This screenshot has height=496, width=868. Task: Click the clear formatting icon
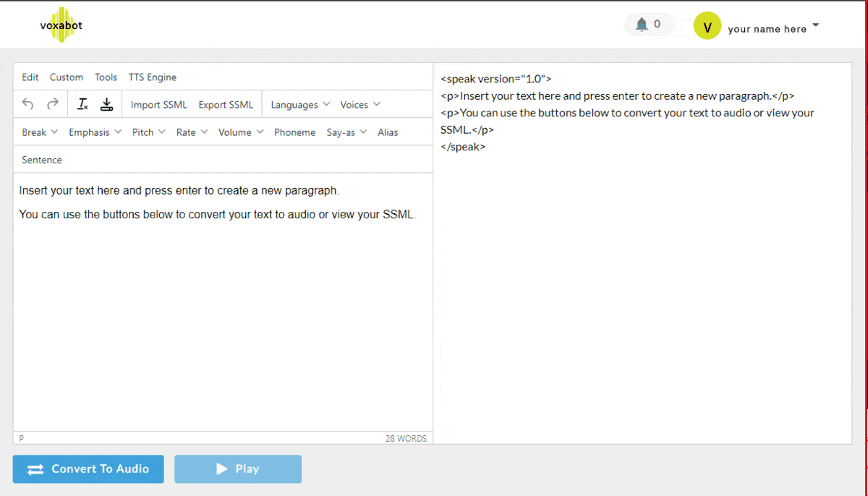click(82, 104)
